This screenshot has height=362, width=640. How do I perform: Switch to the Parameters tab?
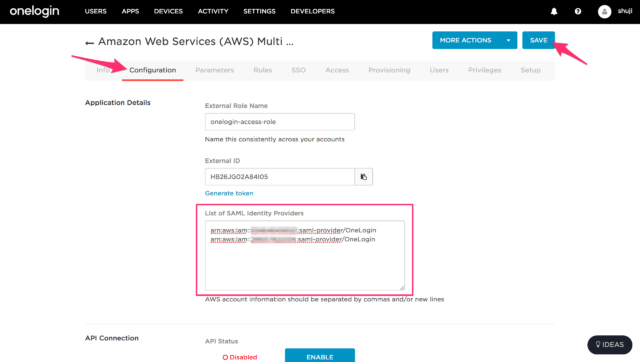pos(215,70)
